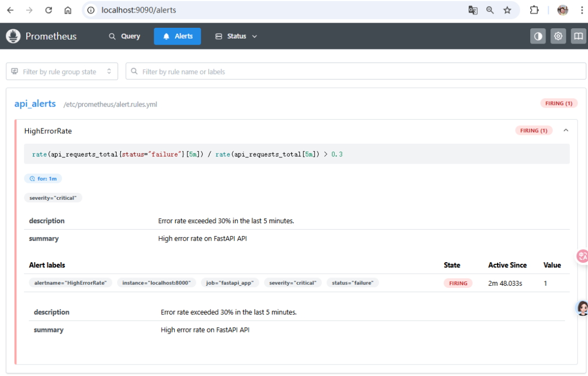Image resolution: width=588 pixels, height=376 pixels.
Task: Click the Alert labels column header
Action: click(x=47, y=265)
